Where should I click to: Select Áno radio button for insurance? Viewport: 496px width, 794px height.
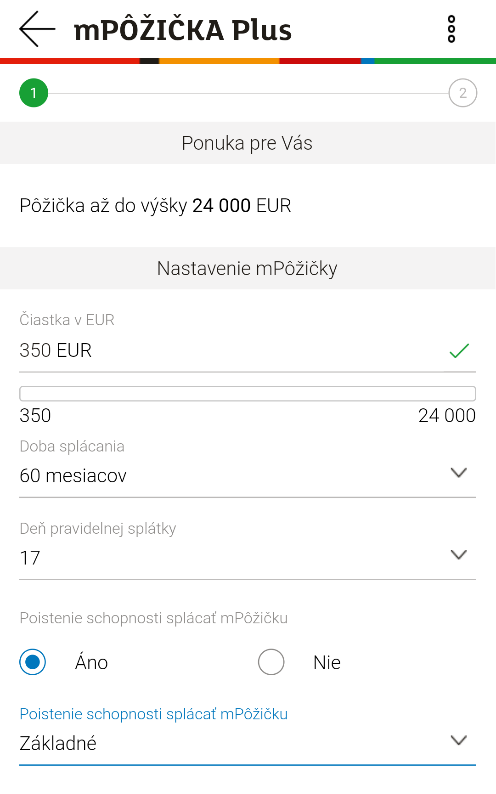pos(32,662)
